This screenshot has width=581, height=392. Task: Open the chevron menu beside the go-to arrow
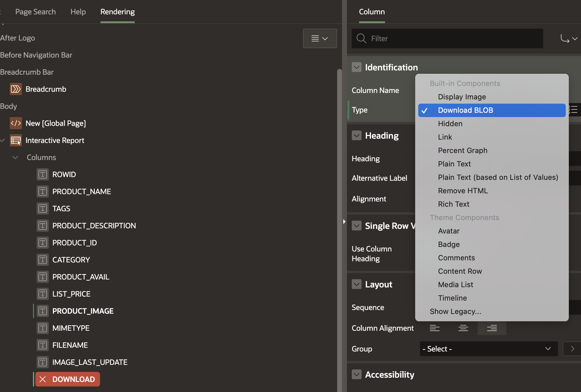coord(574,38)
